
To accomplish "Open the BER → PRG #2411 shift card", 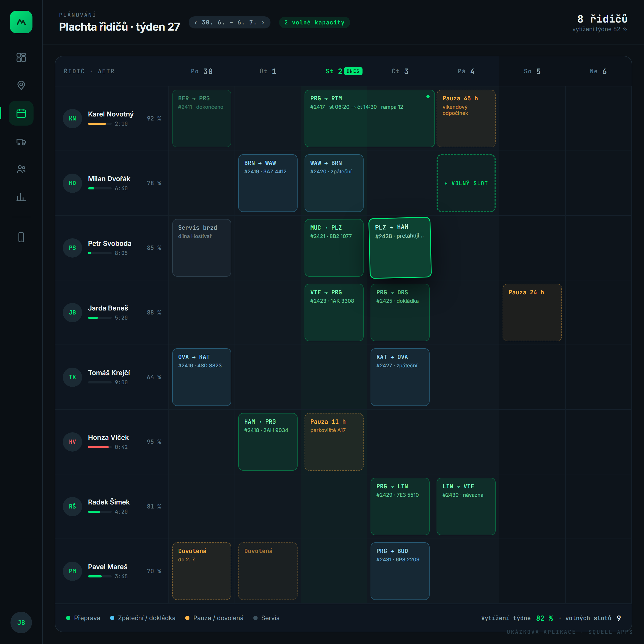I will coord(202,118).
